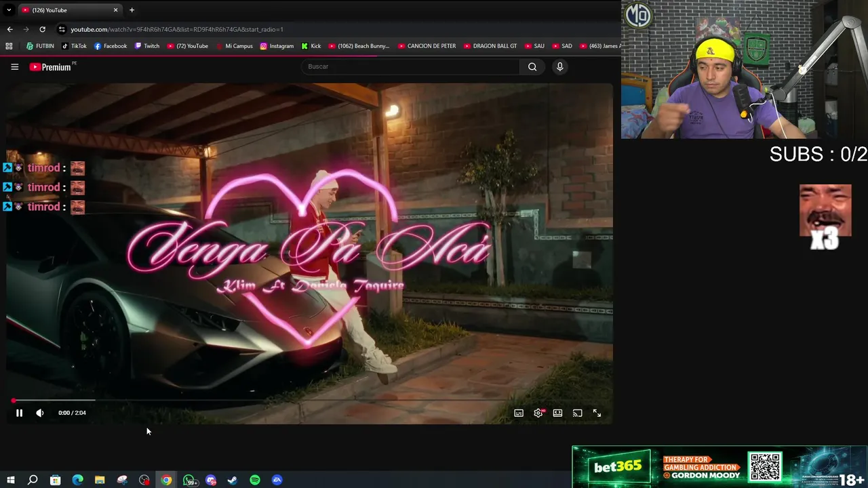Open Spotify from the taskbar
Image resolution: width=868 pixels, height=488 pixels.
coord(255,480)
